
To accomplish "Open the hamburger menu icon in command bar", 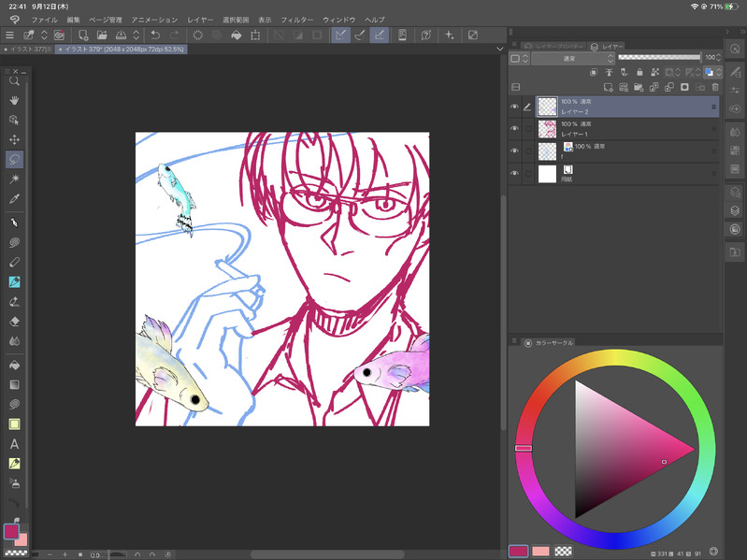I will 9,35.
